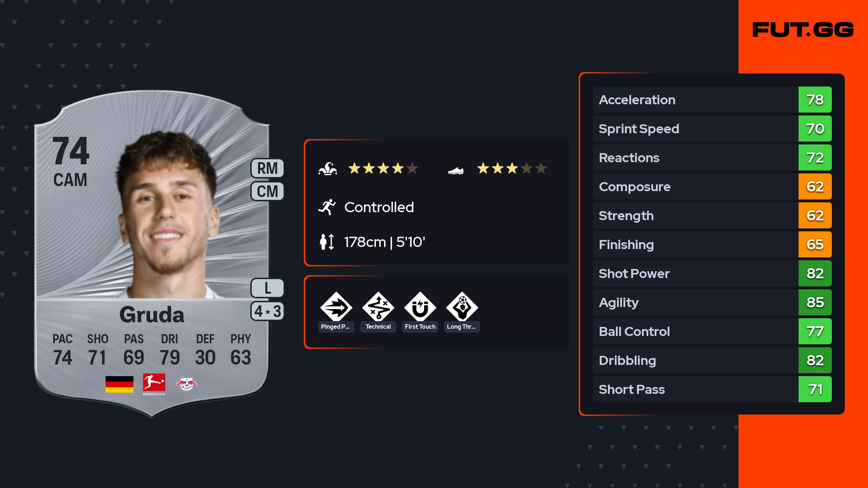This screenshot has height=488, width=868.
Task: Click the Bundesliga league logo
Action: click(x=154, y=384)
